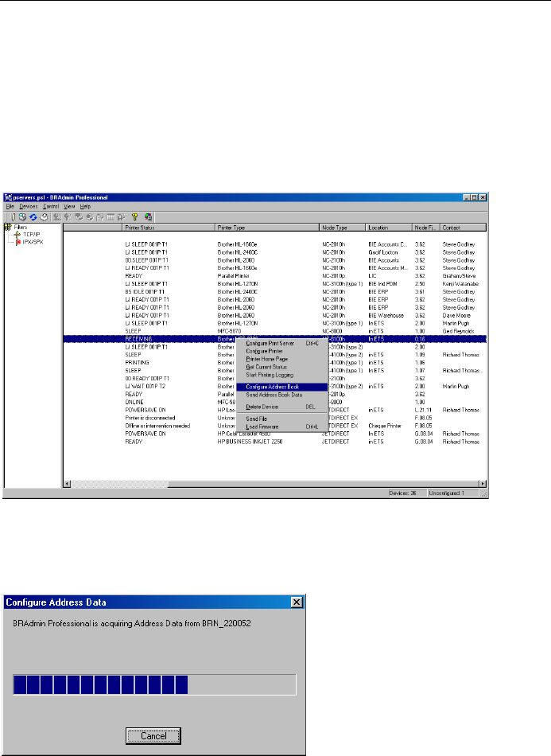The image size is (551, 756).
Task: Select the highlighted RECEIVING device row
Action: pyautogui.click(x=274, y=339)
